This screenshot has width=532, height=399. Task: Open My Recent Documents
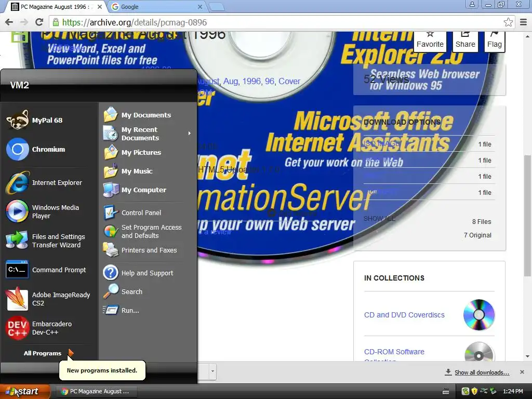click(147, 134)
